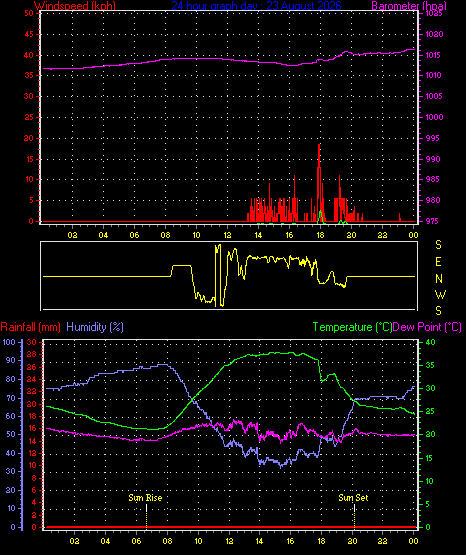466x555 pixels.
Task: Click the 24 hour graph day title
Action: pos(256,5)
